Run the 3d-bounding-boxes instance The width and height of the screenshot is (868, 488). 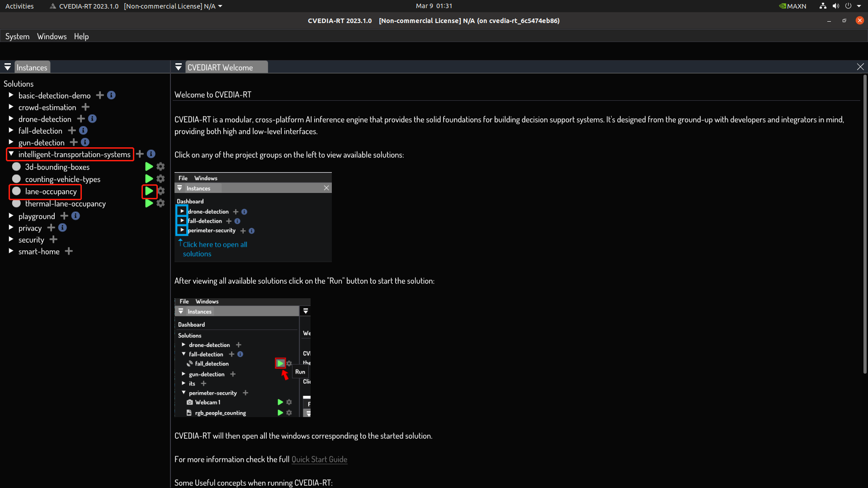tap(149, 167)
